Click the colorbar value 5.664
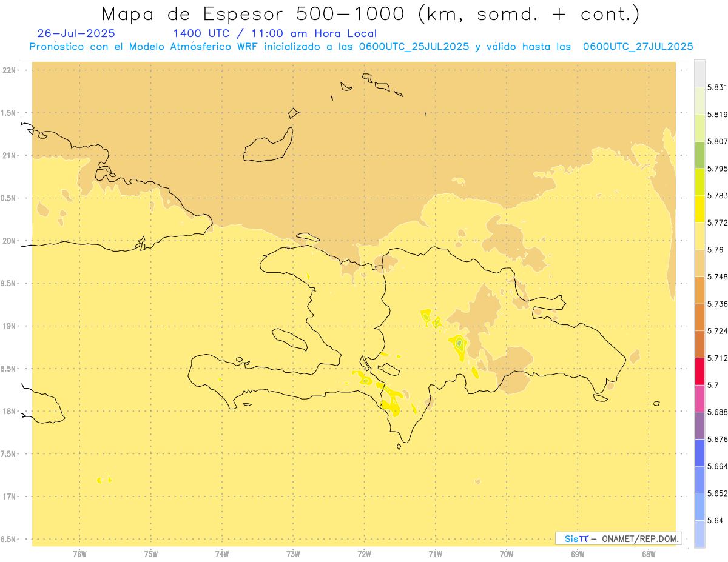The image size is (728, 562). pyautogui.click(x=718, y=466)
